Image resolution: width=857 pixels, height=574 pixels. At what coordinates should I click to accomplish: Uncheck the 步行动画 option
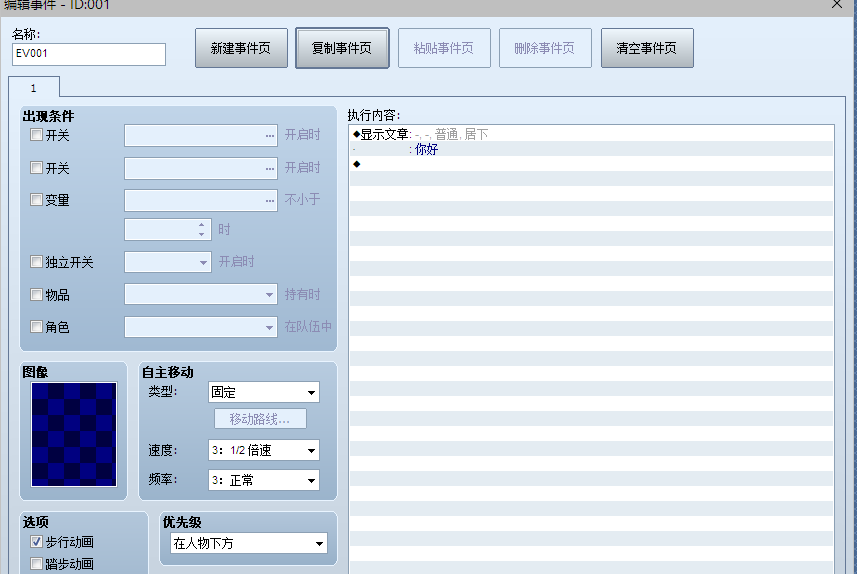tap(36, 542)
